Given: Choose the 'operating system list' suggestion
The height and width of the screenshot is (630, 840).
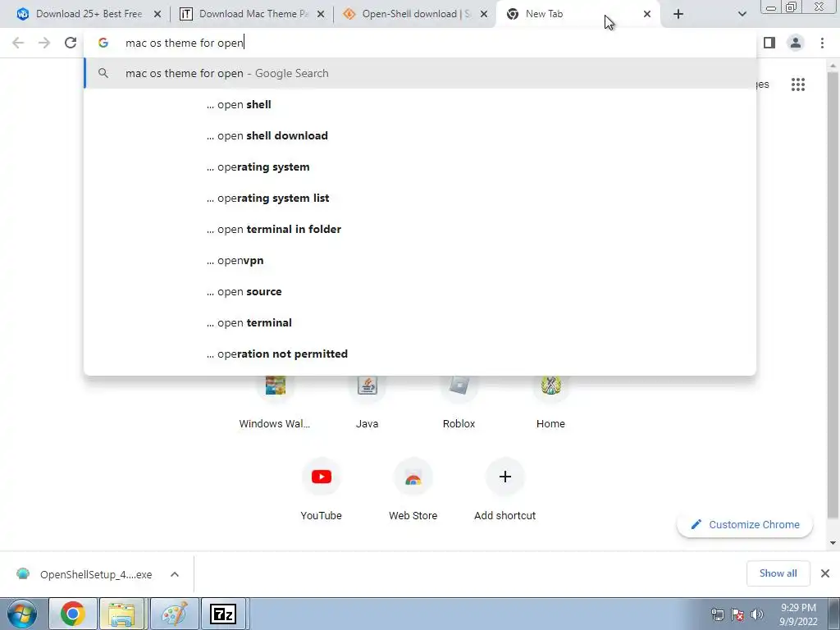Looking at the screenshot, I should click(x=420, y=198).
